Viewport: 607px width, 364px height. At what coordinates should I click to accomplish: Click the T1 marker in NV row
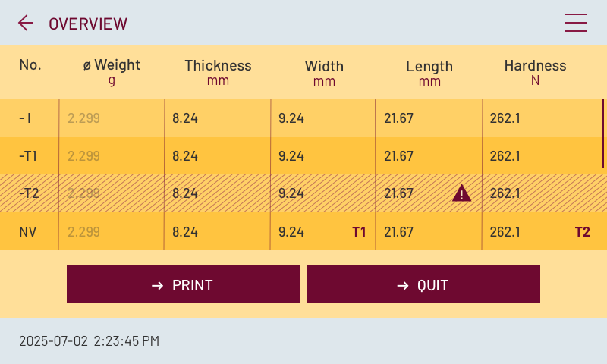click(359, 232)
